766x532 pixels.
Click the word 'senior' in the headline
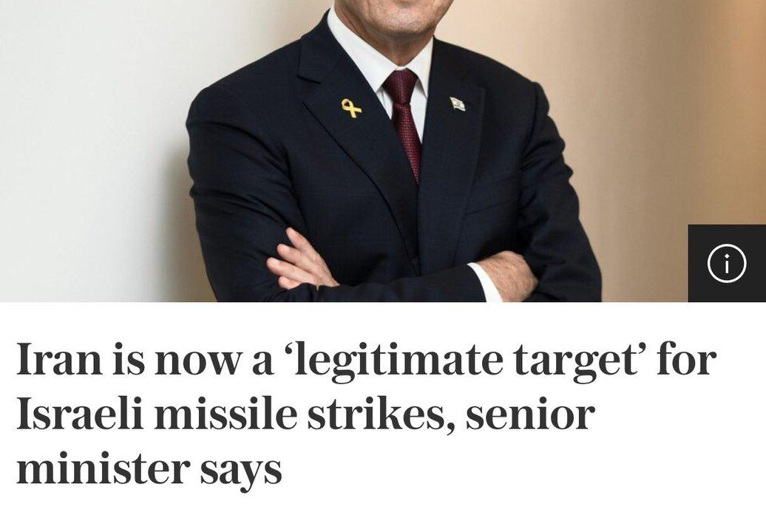530,416
